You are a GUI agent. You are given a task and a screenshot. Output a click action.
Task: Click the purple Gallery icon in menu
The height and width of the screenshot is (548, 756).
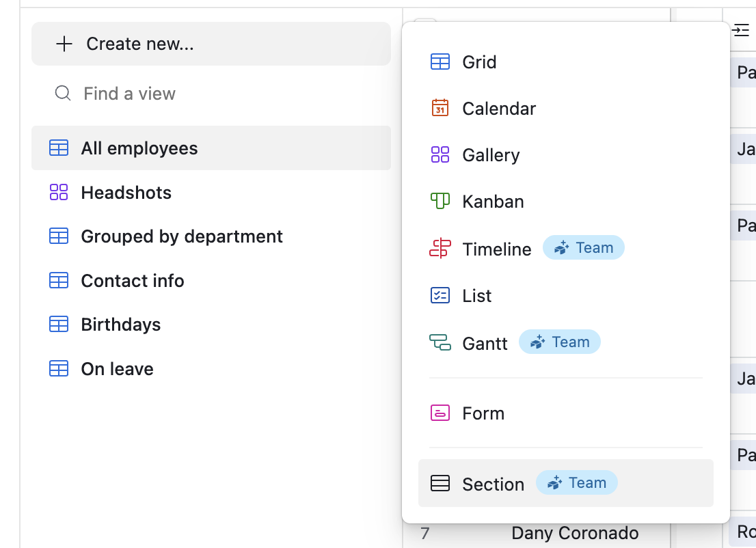[440, 154]
